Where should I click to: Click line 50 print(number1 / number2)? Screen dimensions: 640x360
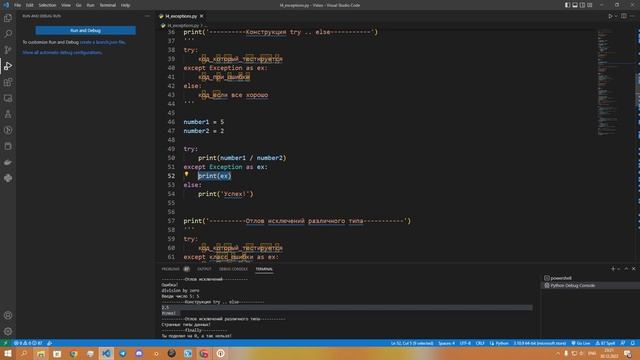pyautogui.click(x=242, y=158)
